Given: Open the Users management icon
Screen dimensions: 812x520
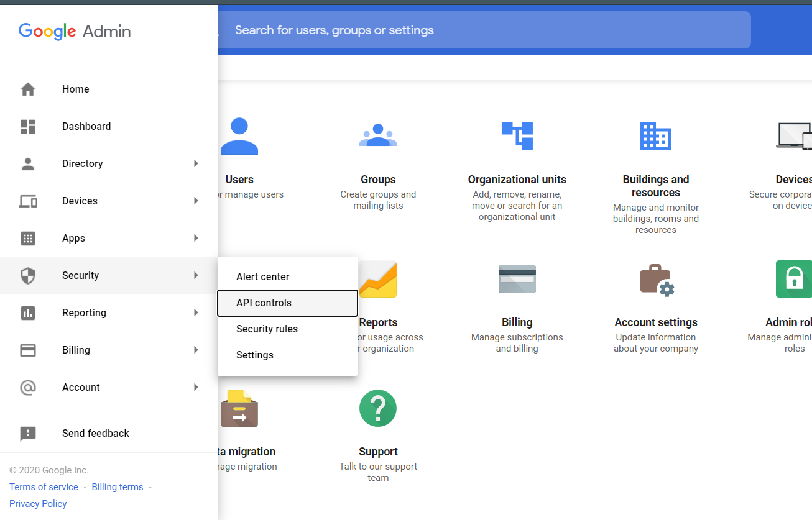Looking at the screenshot, I should coord(239,135).
